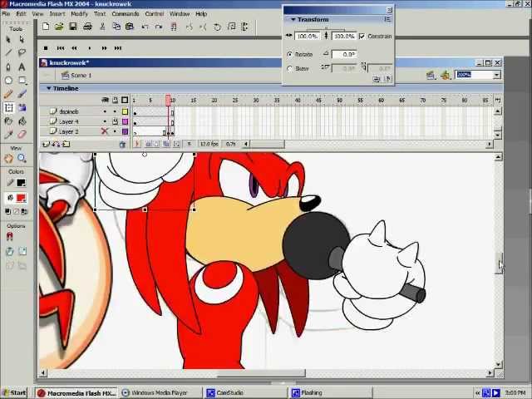Select the Skew radio button
This screenshot has height=399, width=532.
point(289,68)
